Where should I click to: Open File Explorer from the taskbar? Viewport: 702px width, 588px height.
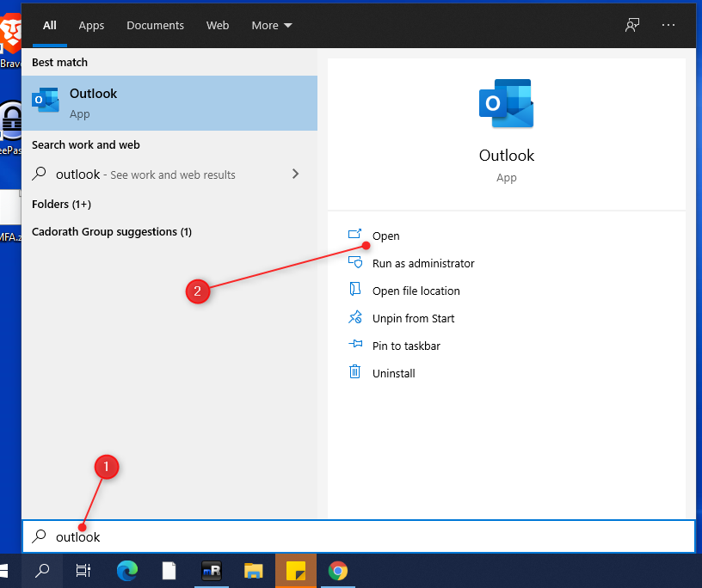pos(254,571)
